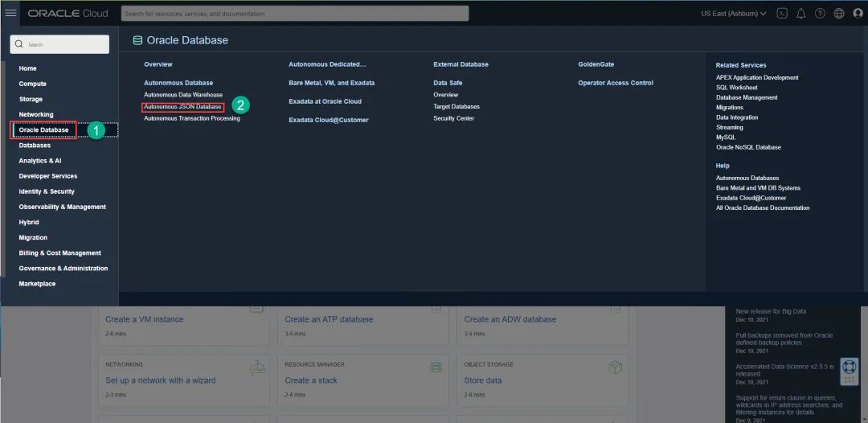Click Create an ATP database quick action

click(329, 319)
